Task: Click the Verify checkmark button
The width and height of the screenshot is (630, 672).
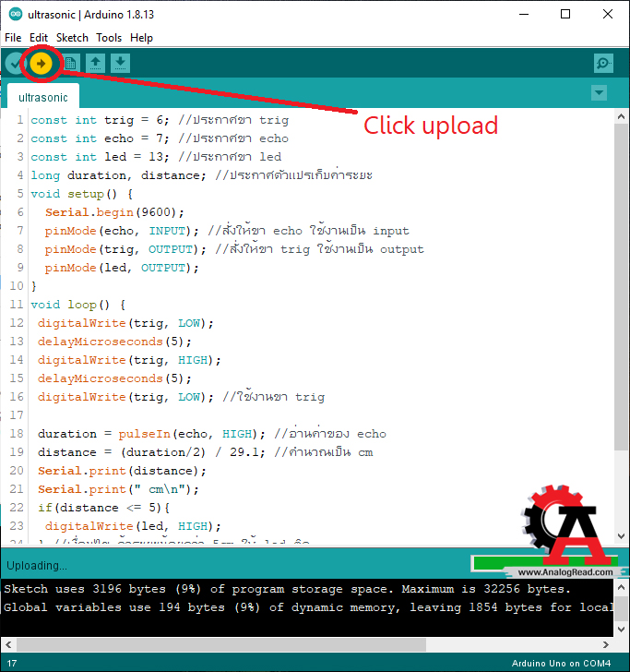Action: [x=16, y=64]
